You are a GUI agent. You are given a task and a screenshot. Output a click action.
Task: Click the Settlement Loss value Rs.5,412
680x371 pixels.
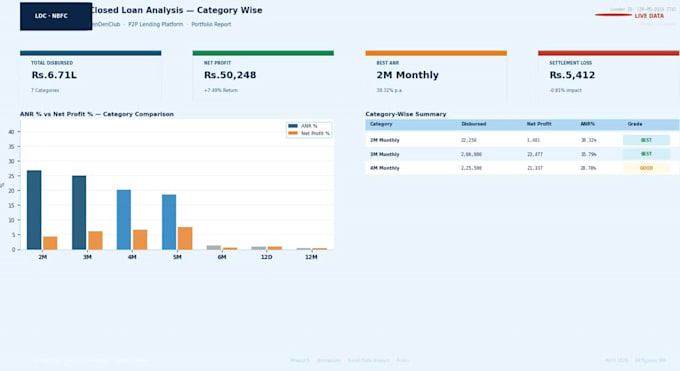[x=572, y=75]
